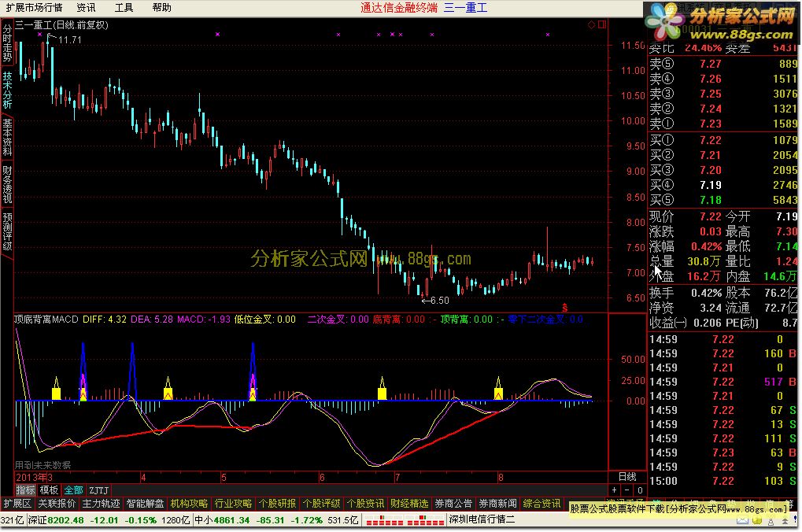
Task: Click the 低位金叉: 0.00 label
Action: [265, 320]
